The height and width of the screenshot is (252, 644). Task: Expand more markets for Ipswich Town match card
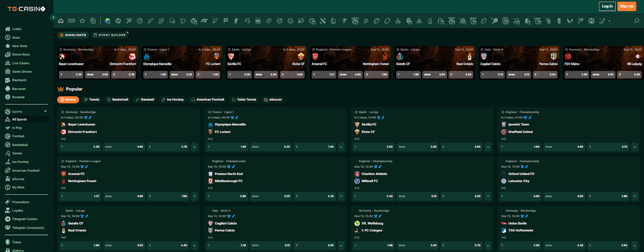click(x=634, y=147)
